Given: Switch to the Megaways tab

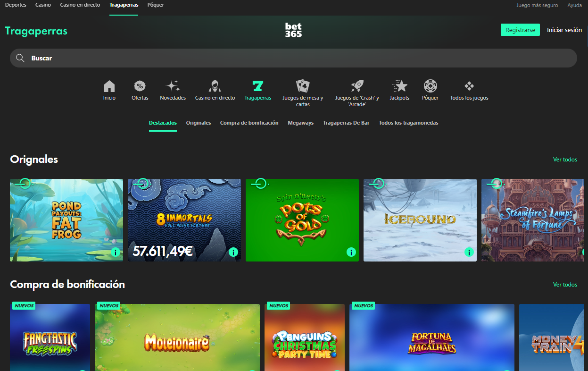Looking at the screenshot, I should [300, 123].
